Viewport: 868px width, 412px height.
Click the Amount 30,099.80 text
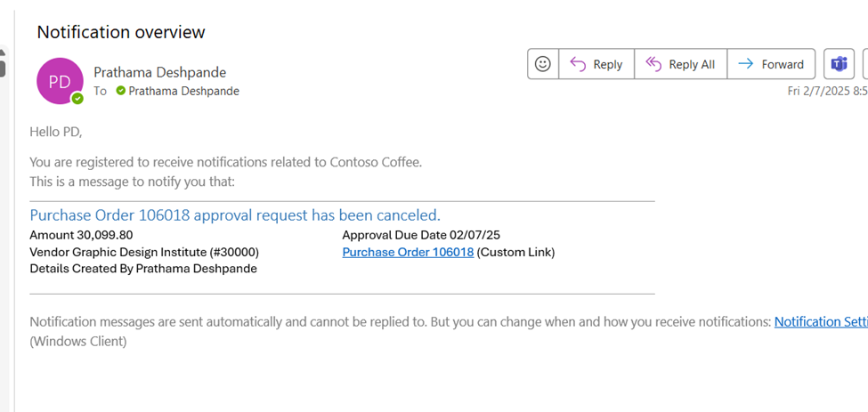coord(81,235)
